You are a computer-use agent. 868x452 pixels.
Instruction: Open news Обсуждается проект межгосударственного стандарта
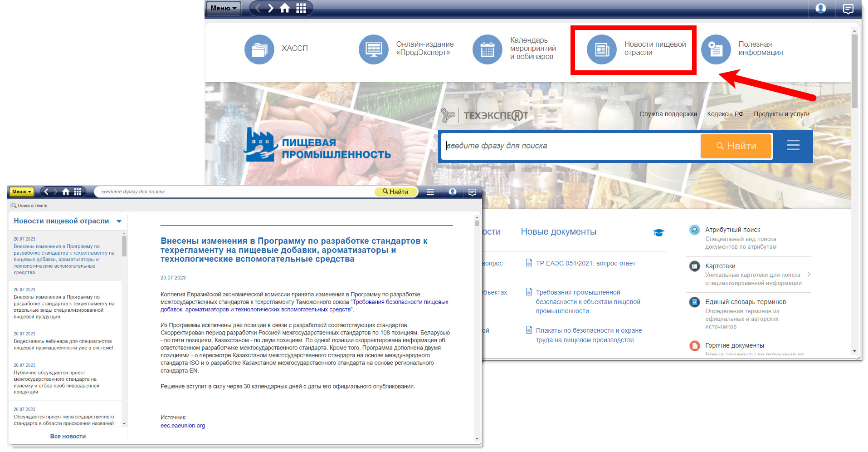click(x=64, y=420)
